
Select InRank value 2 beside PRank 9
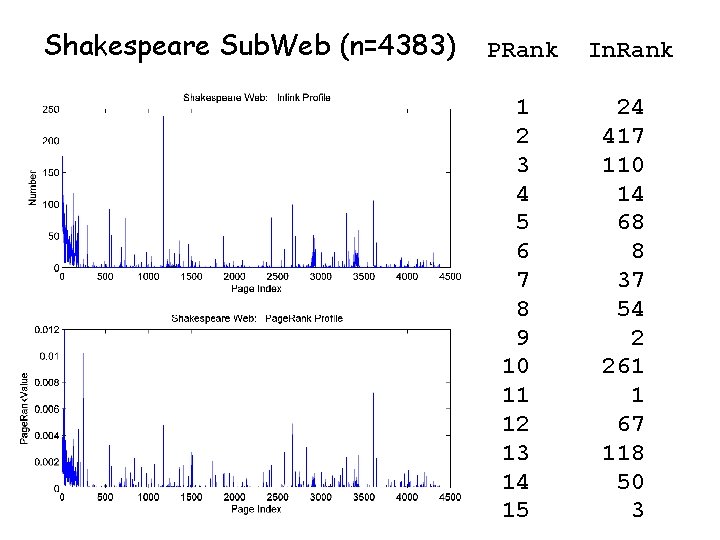click(x=637, y=338)
